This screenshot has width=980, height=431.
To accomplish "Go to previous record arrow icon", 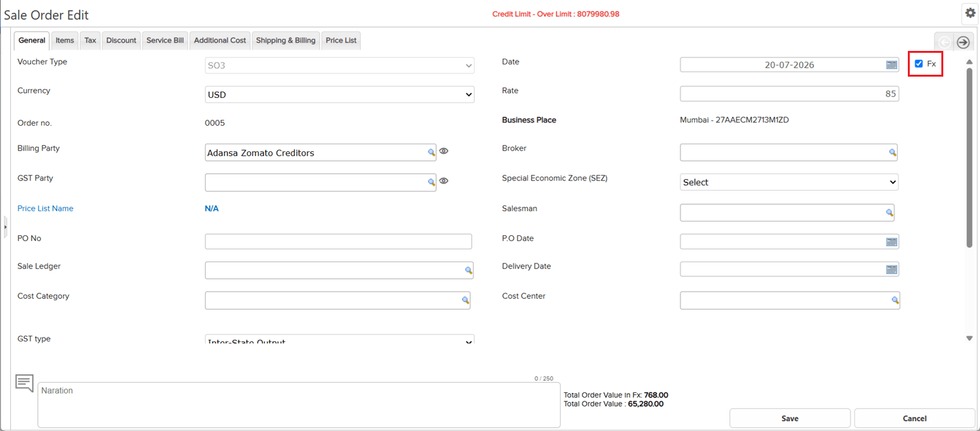I will [945, 42].
